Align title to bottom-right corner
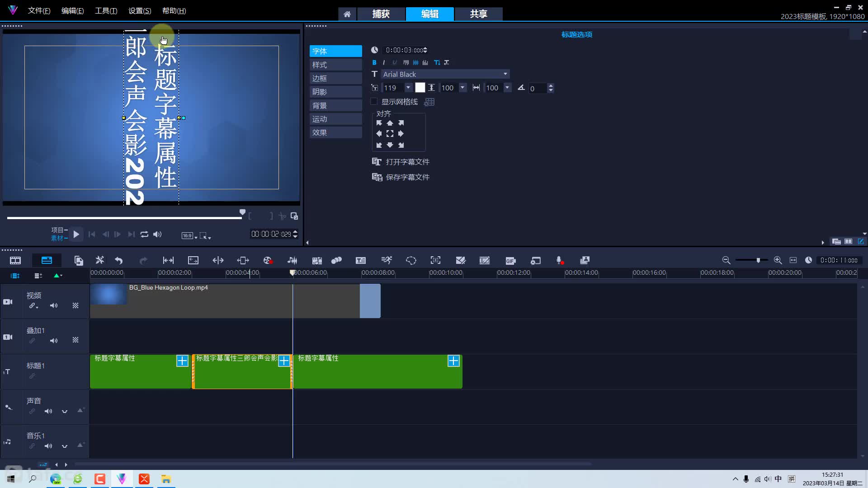This screenshot has width=868, height=488. 401,145
